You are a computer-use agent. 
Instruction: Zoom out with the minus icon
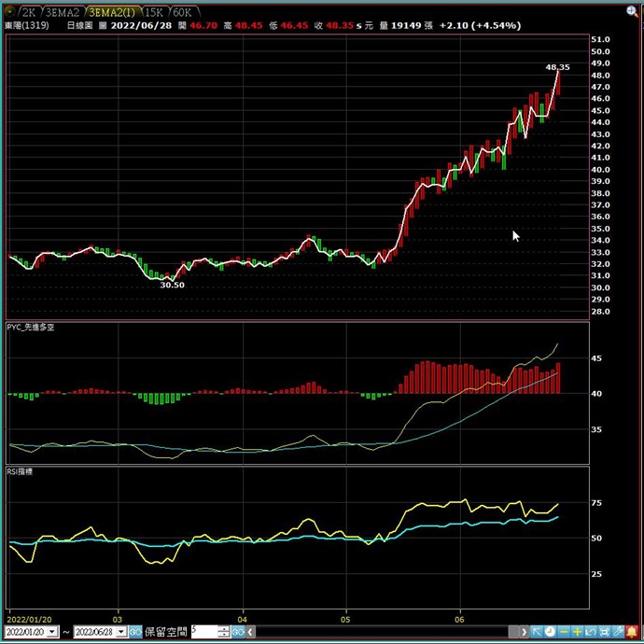pos(564,632)
